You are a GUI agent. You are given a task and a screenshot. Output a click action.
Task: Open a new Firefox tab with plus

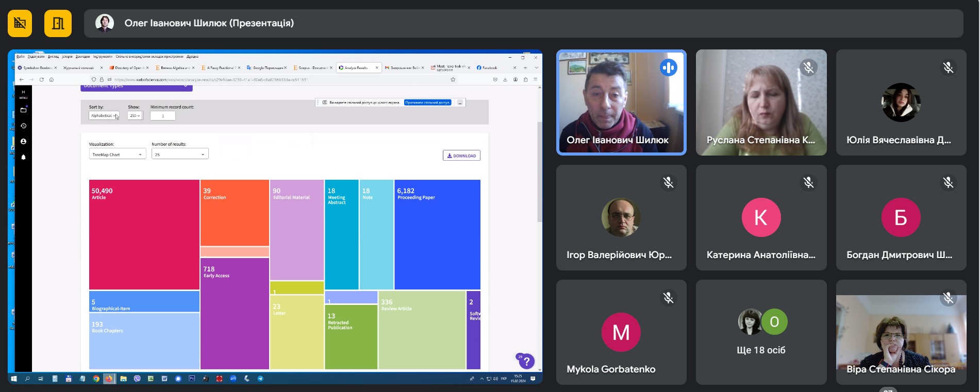(525, 67)
